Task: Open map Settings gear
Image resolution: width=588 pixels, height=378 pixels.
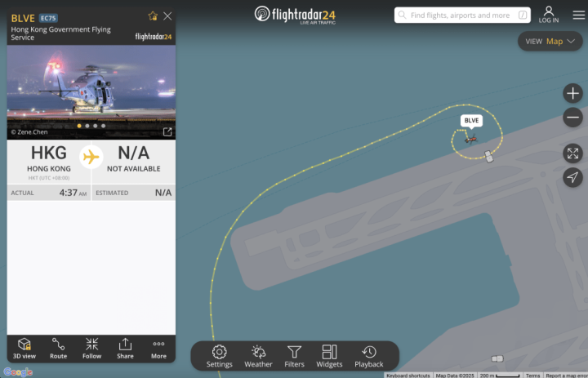Action: point(220,356)
